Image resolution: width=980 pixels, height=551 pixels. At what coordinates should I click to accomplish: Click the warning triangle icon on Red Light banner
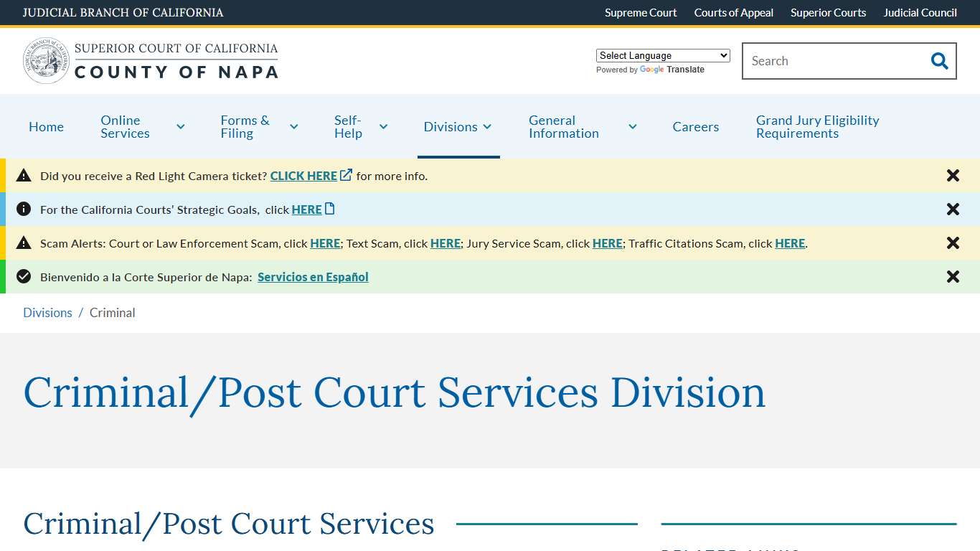click(x=24, y=174)
